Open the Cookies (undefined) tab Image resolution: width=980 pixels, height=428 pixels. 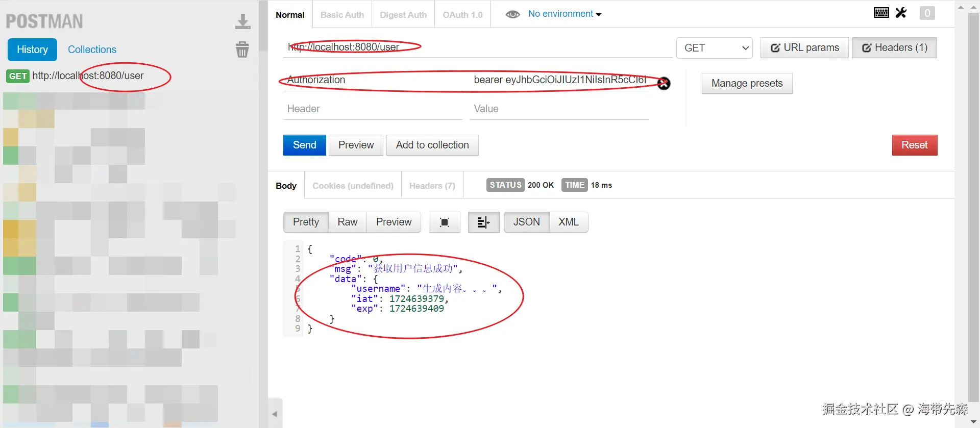pyautogui.click(x=353, y=186)
